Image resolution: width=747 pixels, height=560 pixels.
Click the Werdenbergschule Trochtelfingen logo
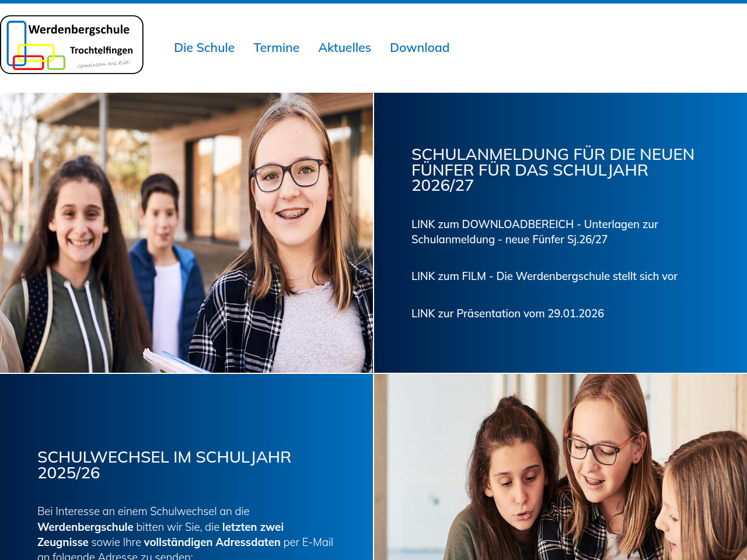click(72, 45)
